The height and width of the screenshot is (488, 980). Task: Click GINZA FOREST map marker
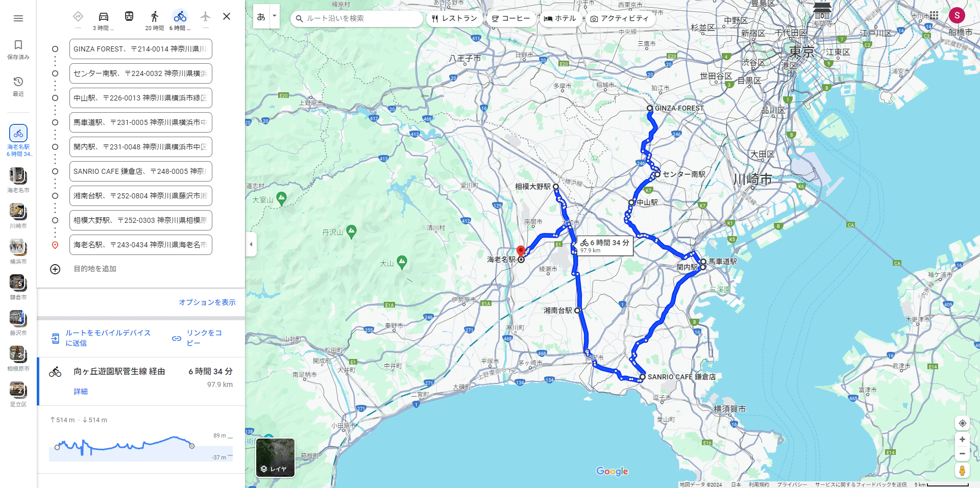click(650, 108)
